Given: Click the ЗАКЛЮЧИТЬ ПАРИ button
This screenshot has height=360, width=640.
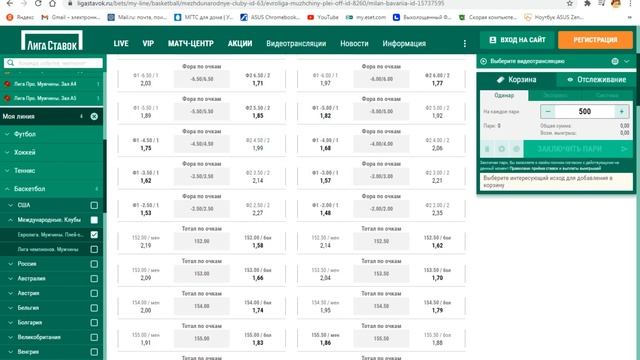Looking at the screenshot, I should coord(578,149).
